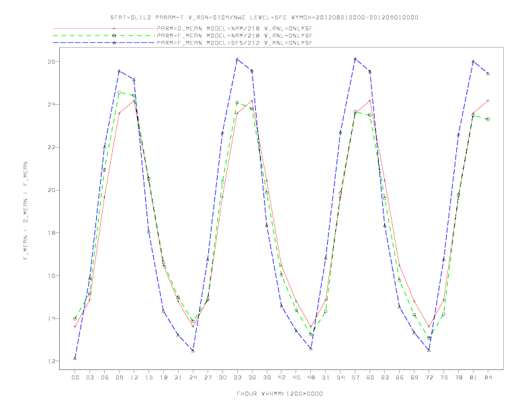Click x-axis tick label 00
Screen dimensions: 532x411
[75, 377]
